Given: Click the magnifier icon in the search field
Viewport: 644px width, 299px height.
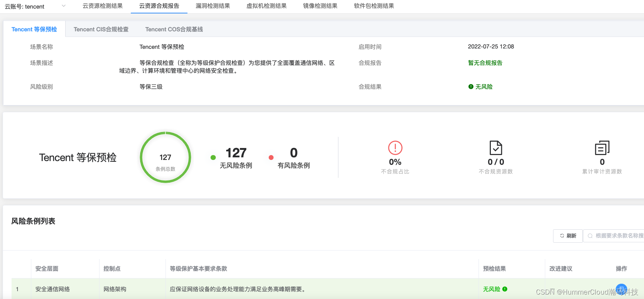Looking at the screenshot, I should click(x=590, y=236).
